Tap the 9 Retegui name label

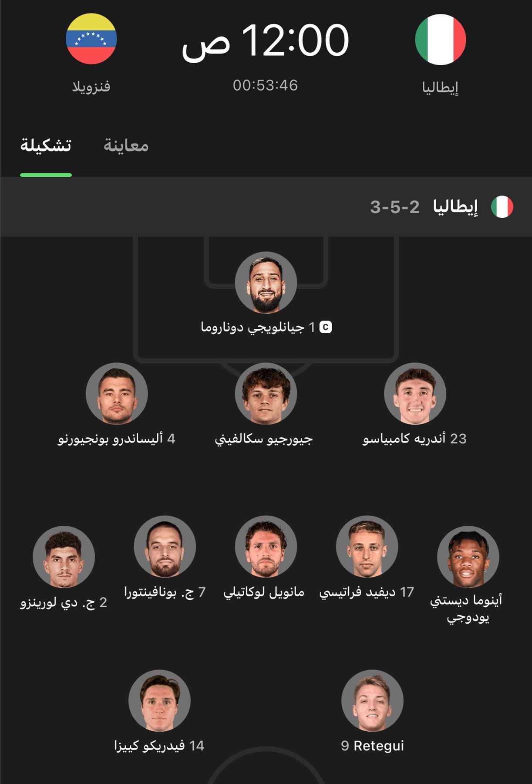pos(372,746)
